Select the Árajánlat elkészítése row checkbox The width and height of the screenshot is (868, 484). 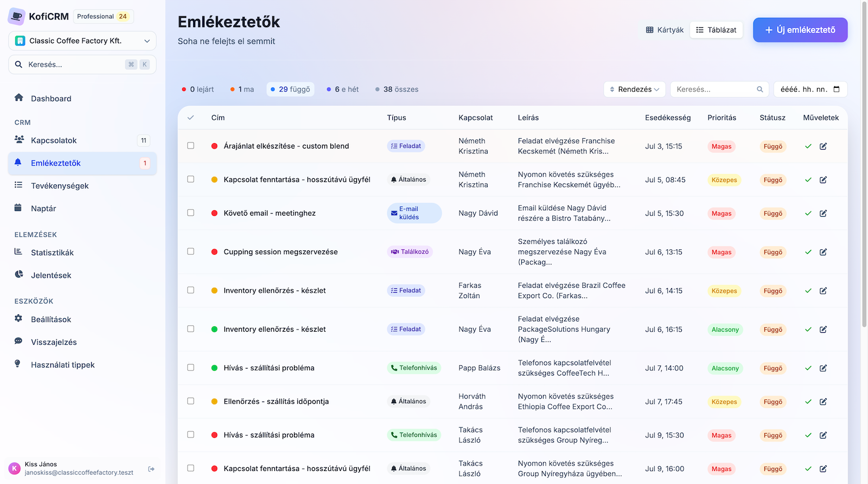[x=190, y=146]
